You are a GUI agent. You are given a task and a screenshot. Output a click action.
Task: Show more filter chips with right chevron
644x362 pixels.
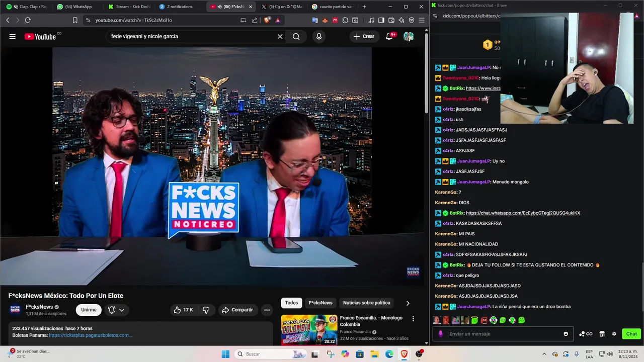coord(408,303)
